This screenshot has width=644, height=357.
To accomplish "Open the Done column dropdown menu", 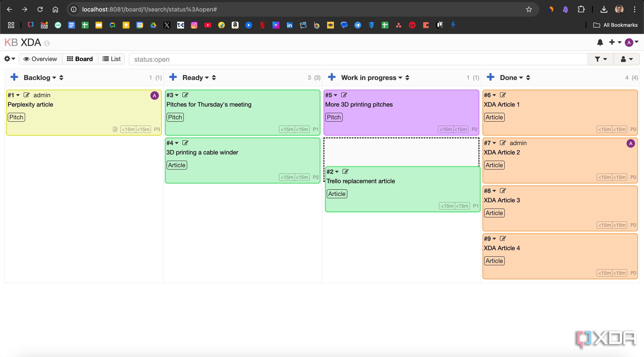I will pos(521,78).
